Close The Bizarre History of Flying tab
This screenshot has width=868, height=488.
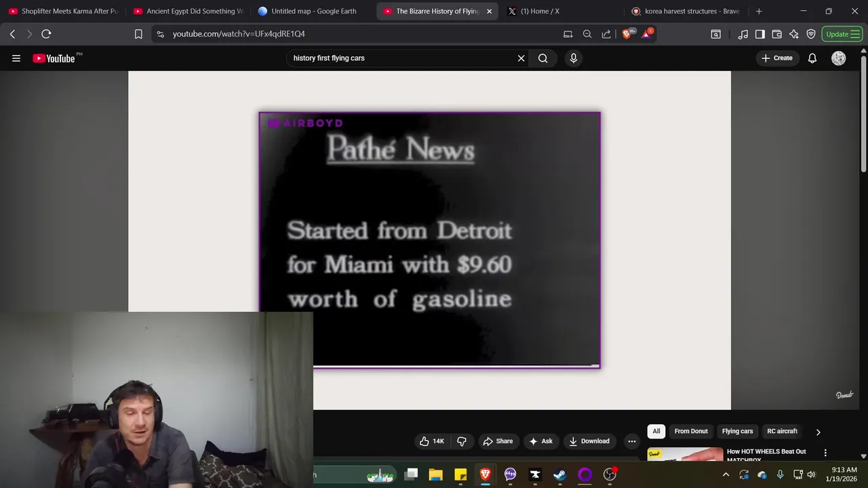click(x=489, y=11)
